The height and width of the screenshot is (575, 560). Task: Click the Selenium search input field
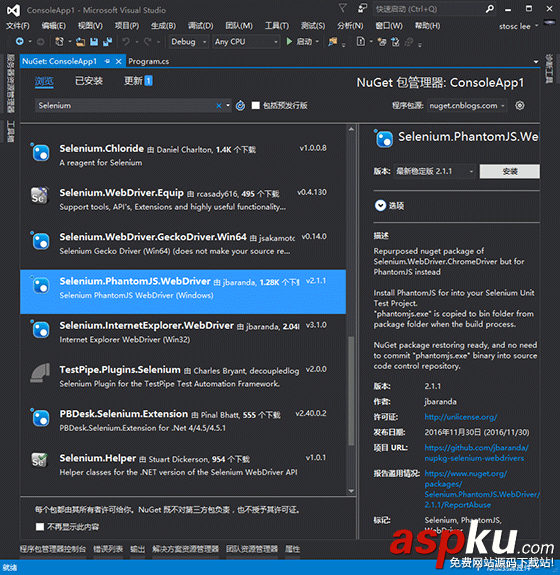click(x=125, y=106)
